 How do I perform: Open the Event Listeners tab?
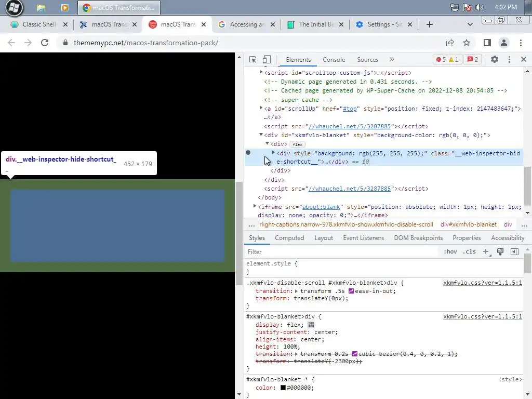tap(363, 238)
